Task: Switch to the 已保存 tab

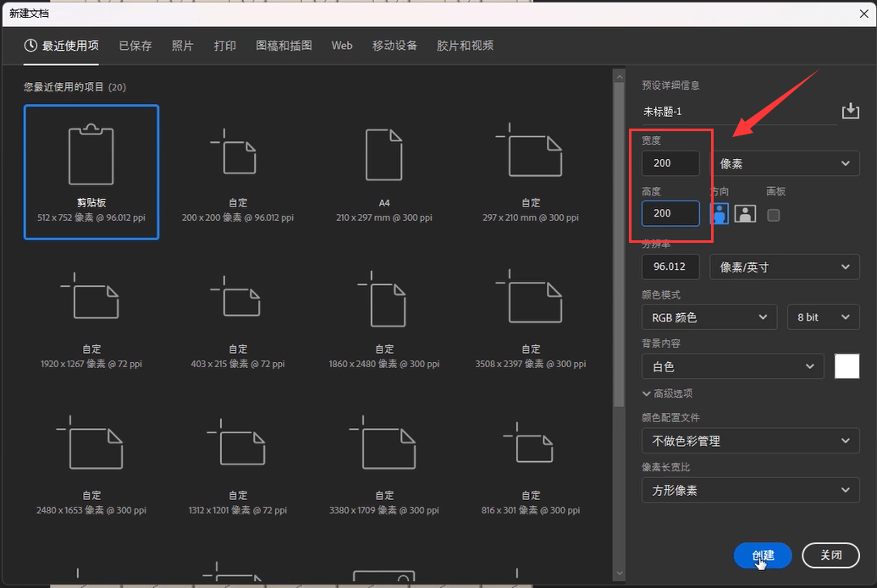Action: point(135,46)
